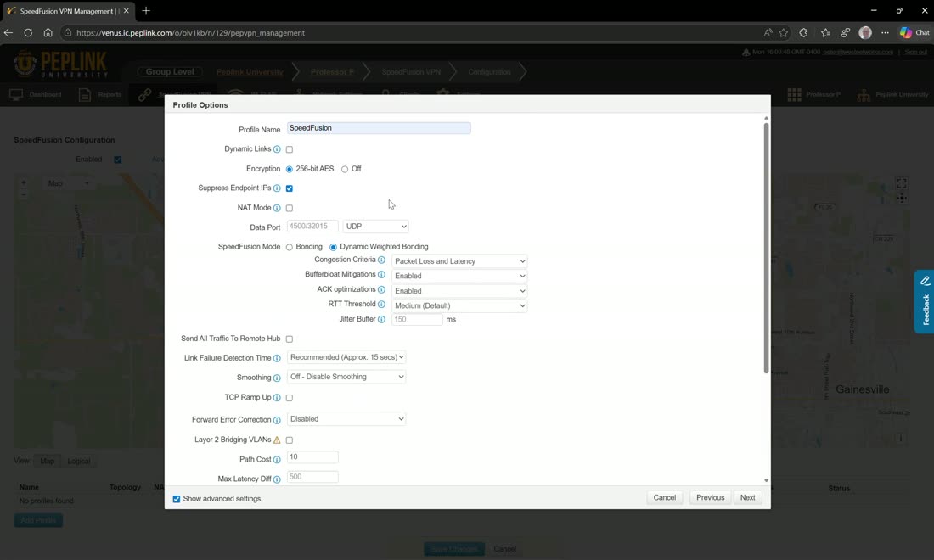Select 256-bit AES encryption
934x560 pixels.
(x=290, y=169)
